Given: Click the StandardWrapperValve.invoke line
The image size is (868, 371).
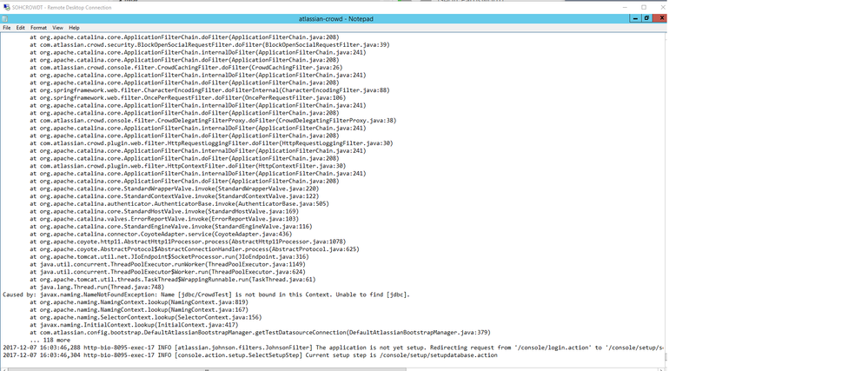Looking at the screenshot, I should coord(175,189).
